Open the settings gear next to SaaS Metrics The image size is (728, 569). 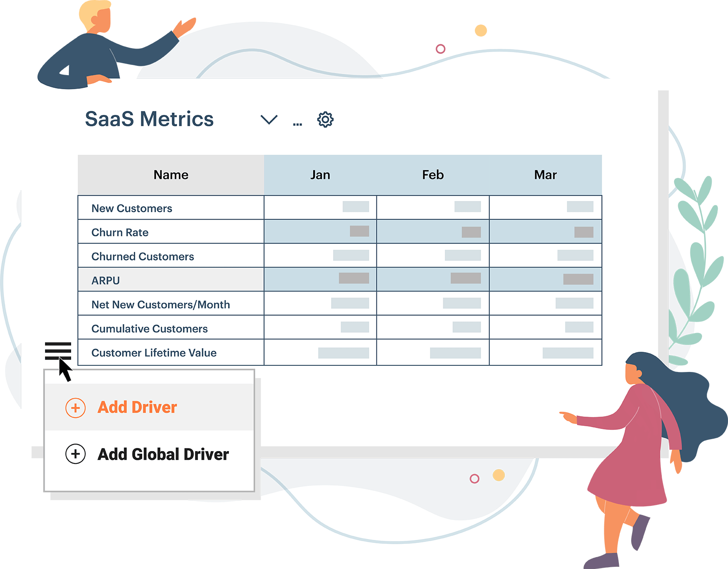[325, 120]
